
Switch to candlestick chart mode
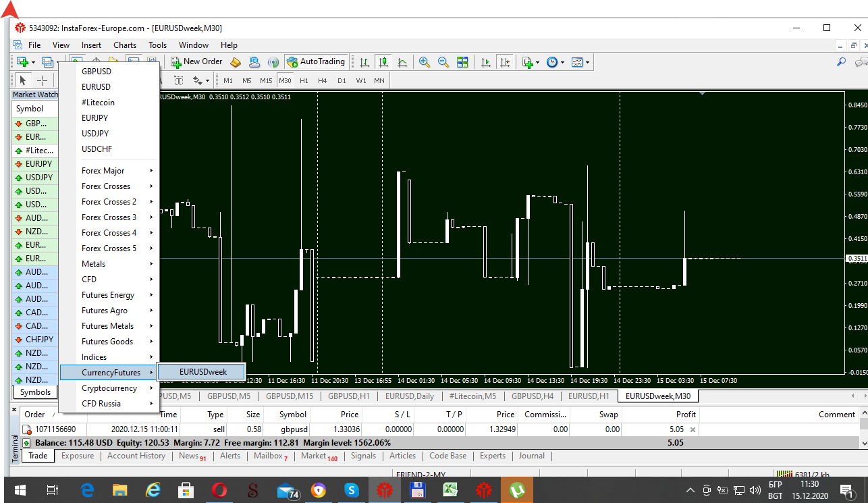[x=383, y=61]
